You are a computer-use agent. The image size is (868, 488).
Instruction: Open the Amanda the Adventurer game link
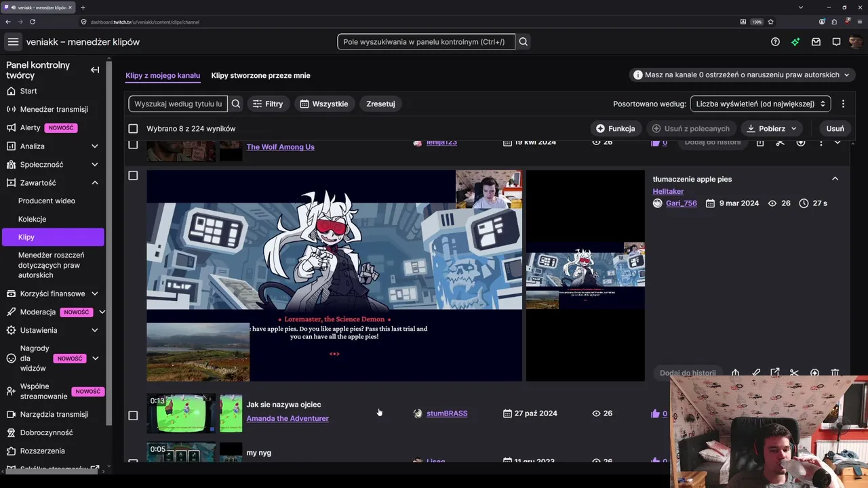[x=288, y=418]
